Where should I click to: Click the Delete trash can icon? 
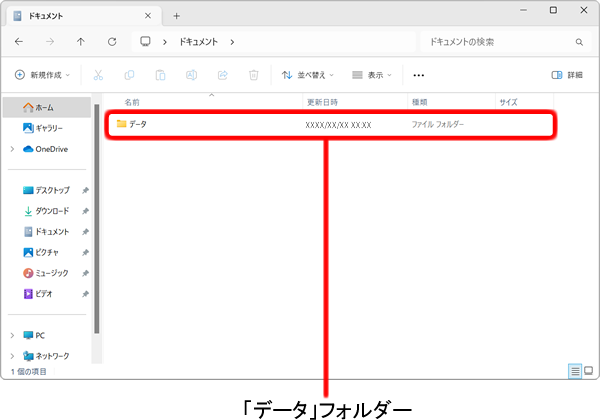pos(254,75)
